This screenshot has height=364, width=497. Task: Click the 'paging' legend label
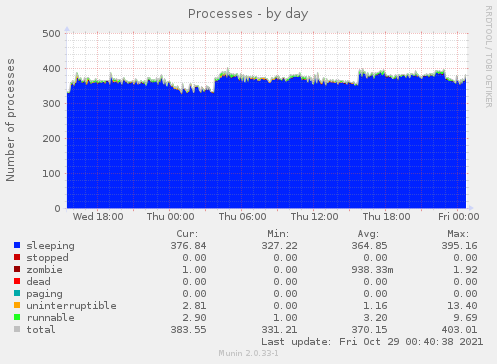point(44,294)
